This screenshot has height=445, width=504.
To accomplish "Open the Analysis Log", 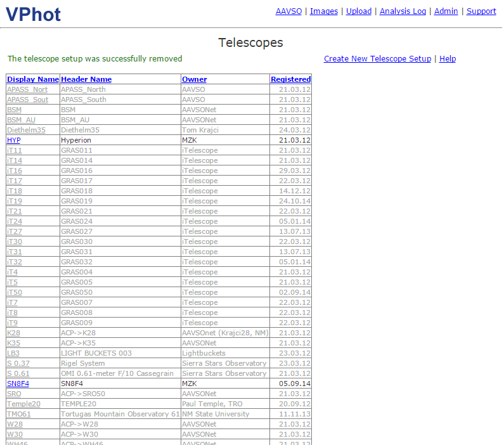I will pos(403,11).
